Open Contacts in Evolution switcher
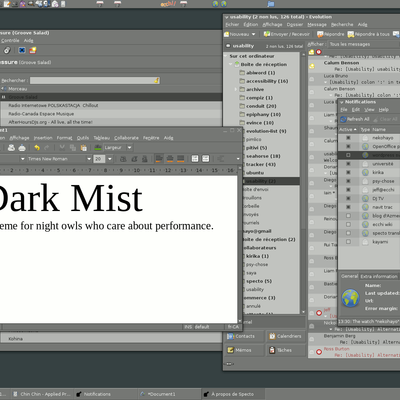This screenshot has width=400, height=400. click(244, 336)
